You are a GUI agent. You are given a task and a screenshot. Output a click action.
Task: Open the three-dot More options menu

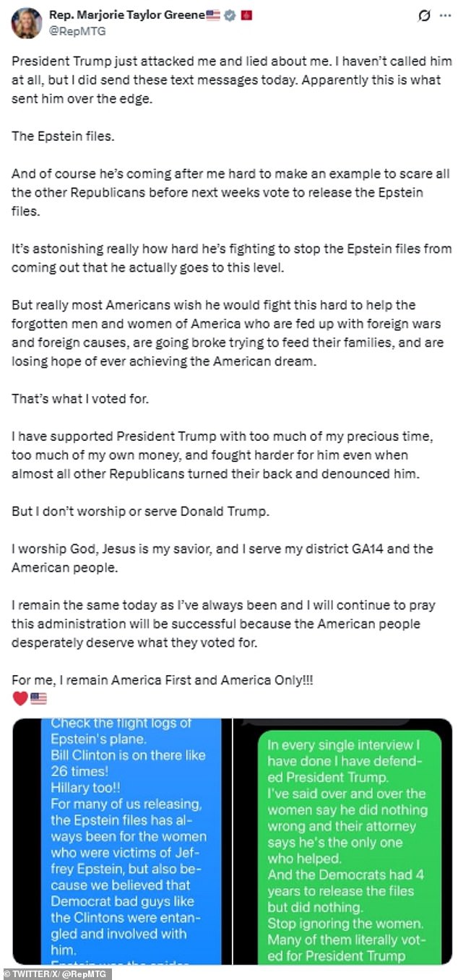coord(446,16)
